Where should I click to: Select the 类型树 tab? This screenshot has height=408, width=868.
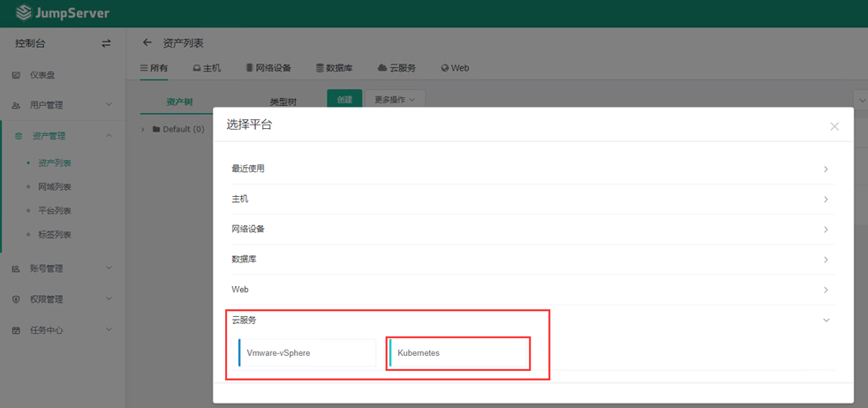pos(283,102)
